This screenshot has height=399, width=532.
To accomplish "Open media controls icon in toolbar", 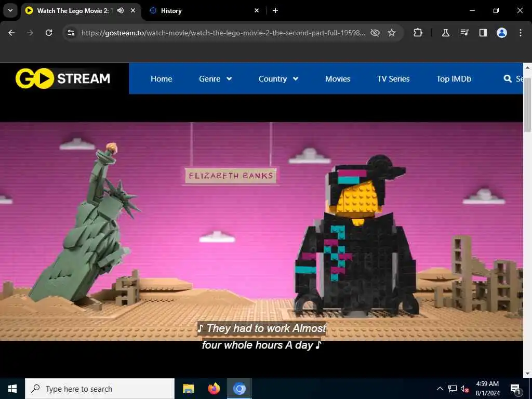I will (x=464, y=33).
